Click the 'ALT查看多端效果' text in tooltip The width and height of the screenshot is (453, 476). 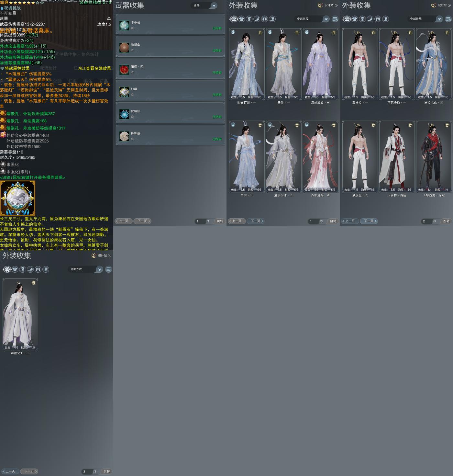coord(94,68)
